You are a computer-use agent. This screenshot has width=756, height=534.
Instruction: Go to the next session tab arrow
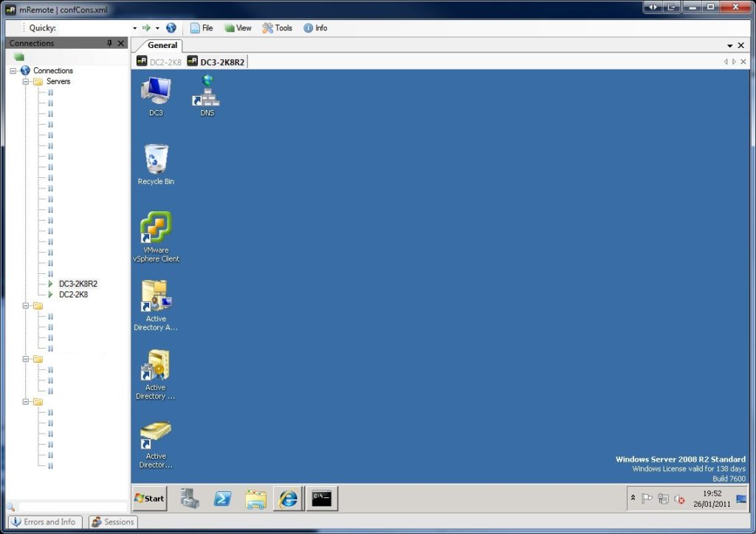pyautogui.click(x=735, y=62)
